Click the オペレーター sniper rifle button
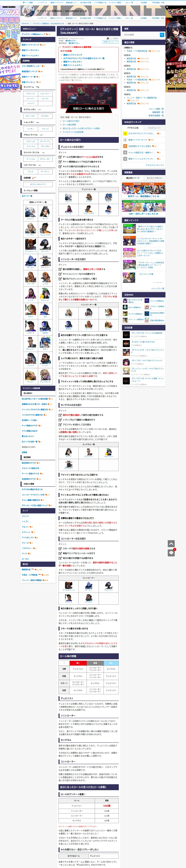 pyautogui.click(x=45, y=159)
